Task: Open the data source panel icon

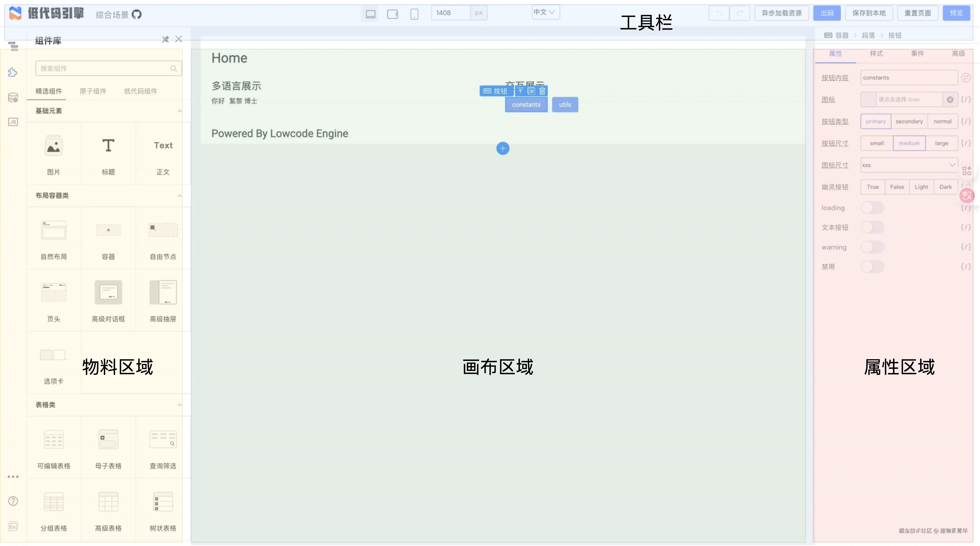Action: point(13,98)
